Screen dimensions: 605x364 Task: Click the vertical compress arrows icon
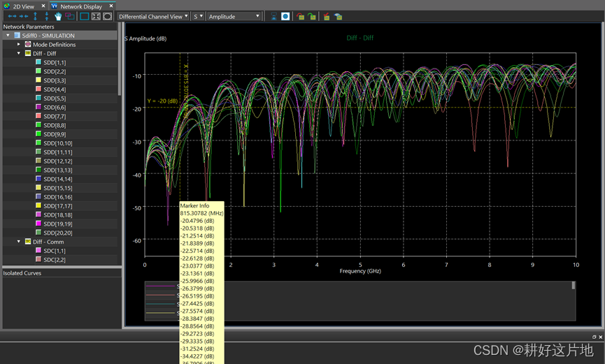(x=47, y=16)
